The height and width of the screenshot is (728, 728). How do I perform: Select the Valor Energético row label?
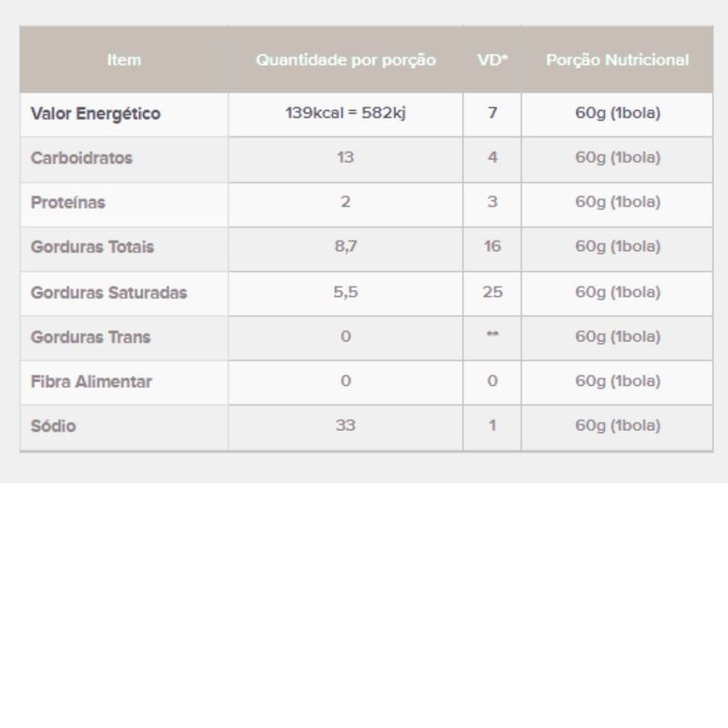click(x=96, y=114)
